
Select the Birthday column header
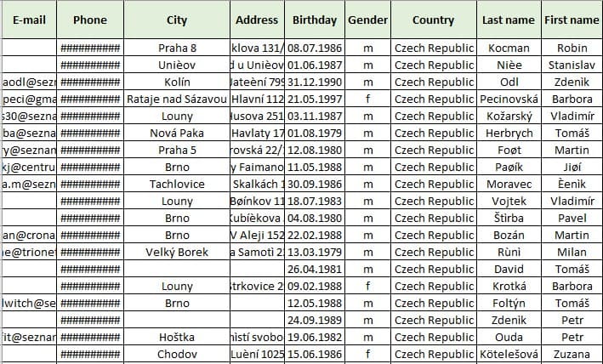tap(315, 20)
